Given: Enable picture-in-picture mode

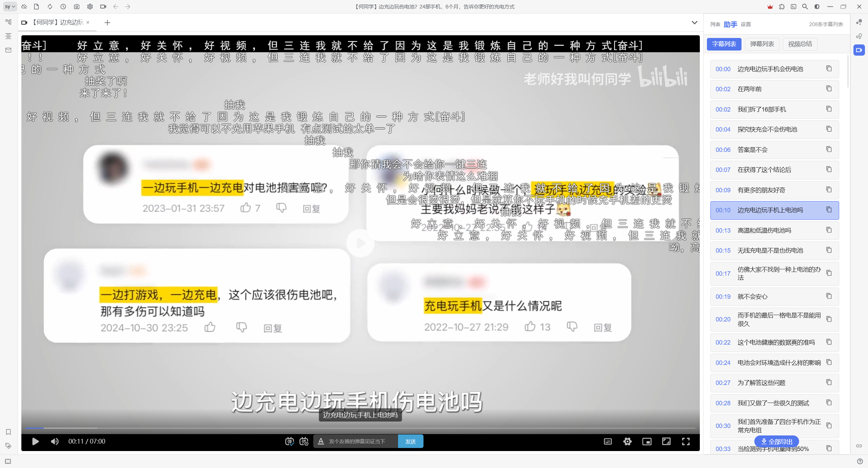Looking at the screenshot, I should point(647,441).
